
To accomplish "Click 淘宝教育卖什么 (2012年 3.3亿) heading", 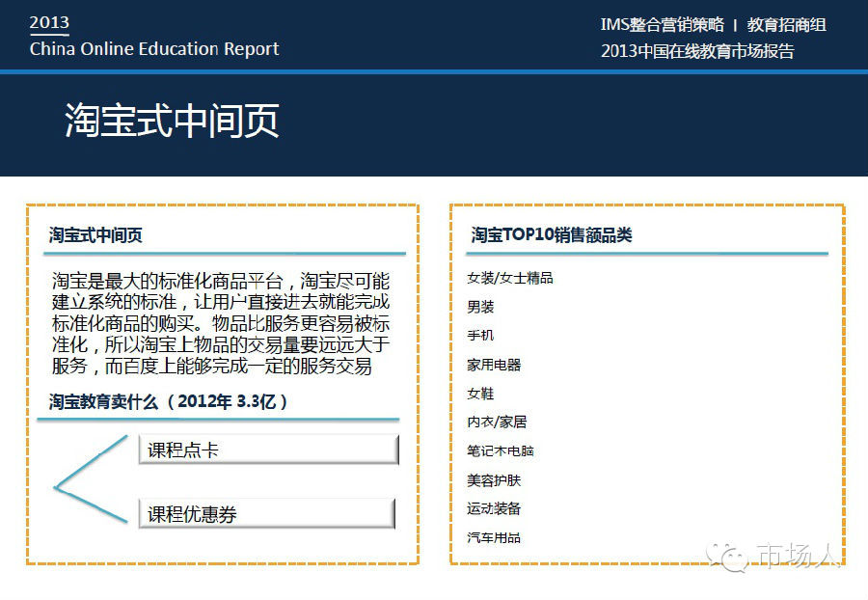I will pyautogui.click(x=168, y=401).
